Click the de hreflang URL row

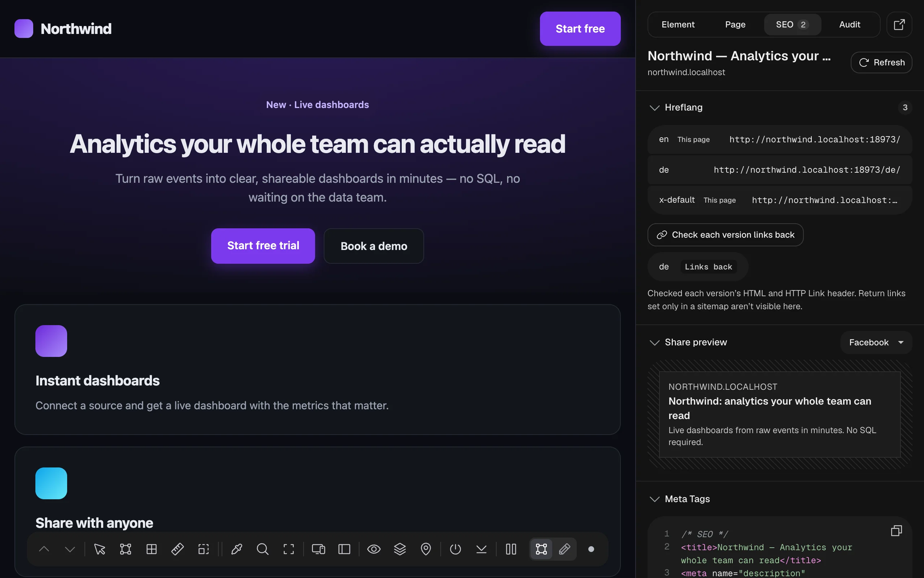click(x=780, y=170)
